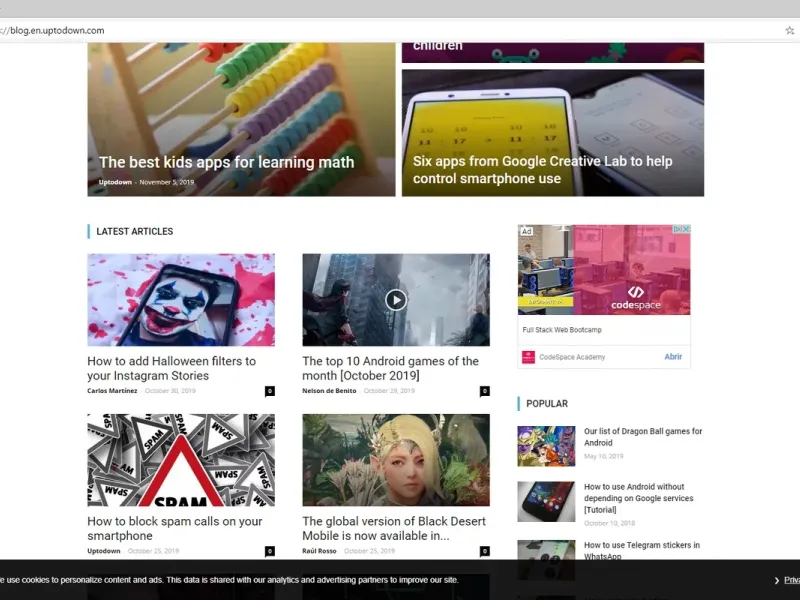The width and height of the screenshot is (800, 600).
Task: Play the Android games article video
Action: tap(396, 300)
